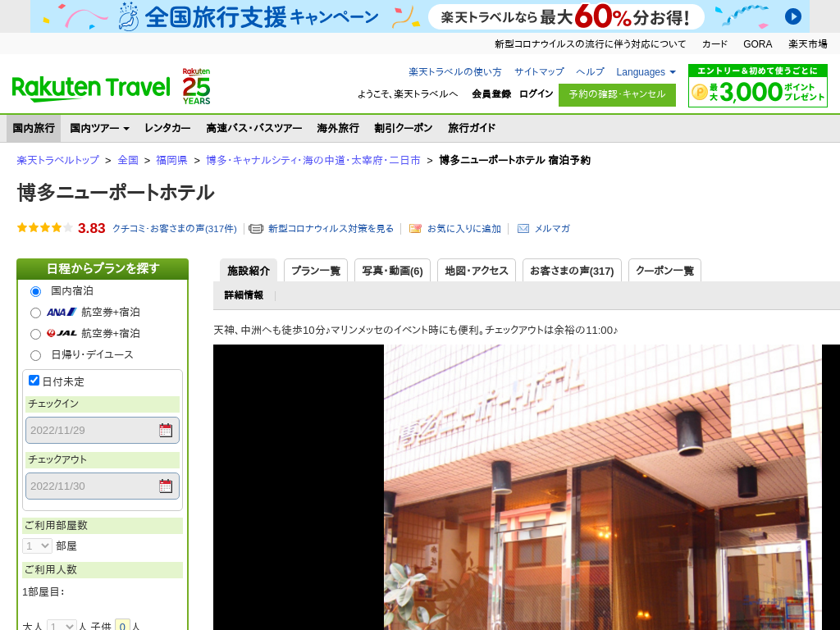Click the 詳細情報 sub-tab

pos(244,295)
